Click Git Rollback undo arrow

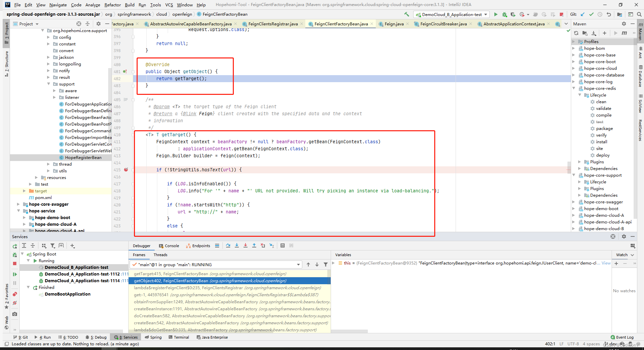(609, 14)
